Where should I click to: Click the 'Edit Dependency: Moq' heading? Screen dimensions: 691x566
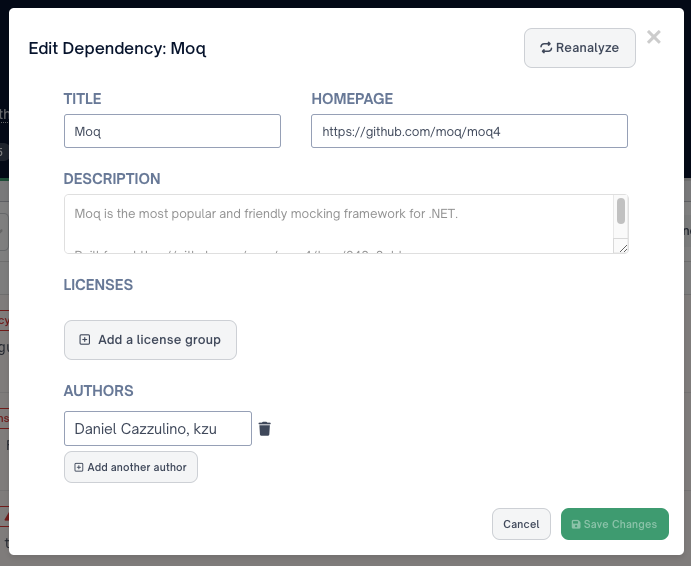[x=117, y=48]
